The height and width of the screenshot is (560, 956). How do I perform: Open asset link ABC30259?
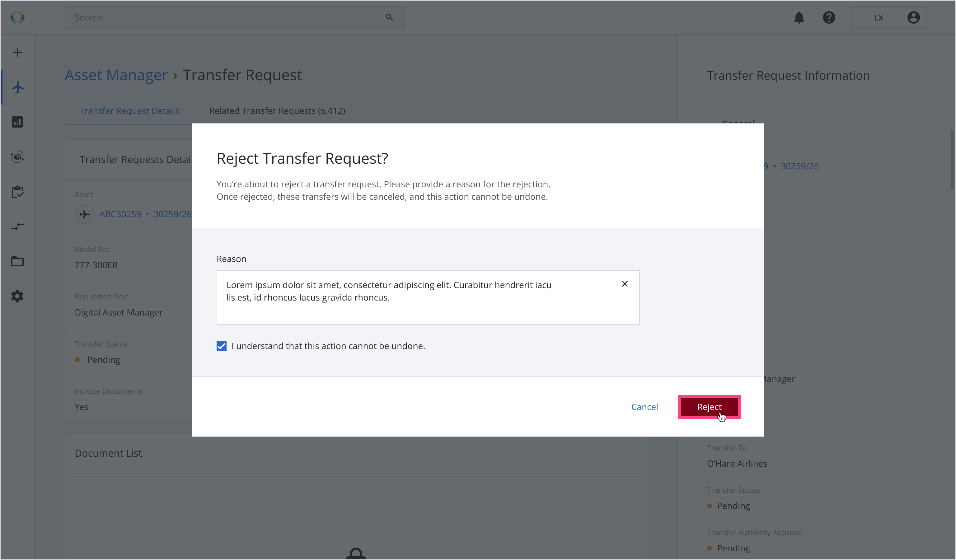pyautogui.click(x=120, y=214)
